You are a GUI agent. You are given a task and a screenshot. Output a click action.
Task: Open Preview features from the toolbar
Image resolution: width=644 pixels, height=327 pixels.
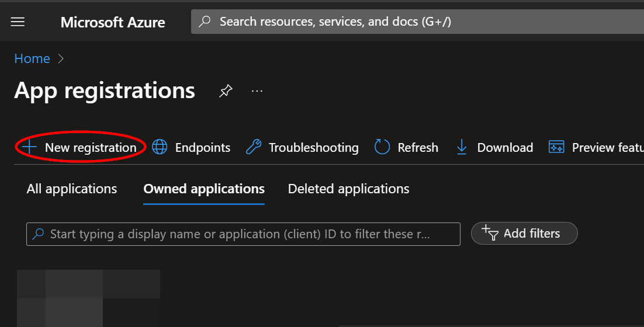pyautogui.click(x=596, y=147)
